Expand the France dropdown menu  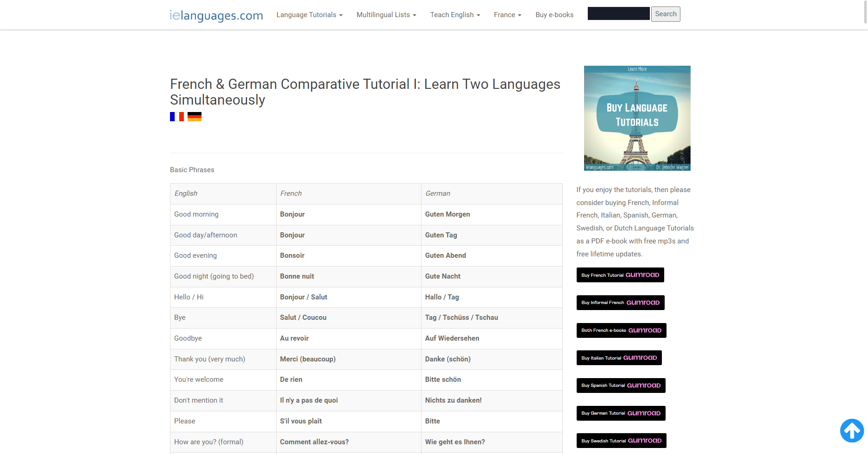point(507,14)
